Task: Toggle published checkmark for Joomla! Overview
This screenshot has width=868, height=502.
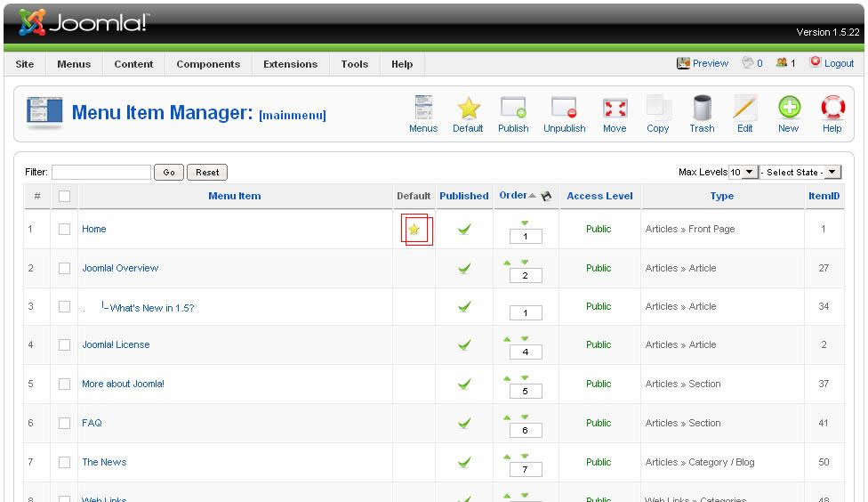Action: click(464, 268)
